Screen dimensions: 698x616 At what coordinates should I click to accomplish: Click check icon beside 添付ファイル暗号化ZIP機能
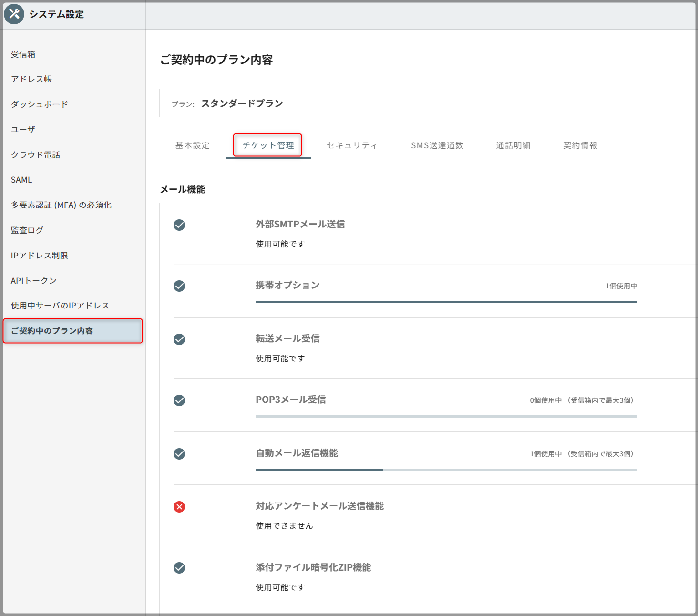[x=179, y=568]
